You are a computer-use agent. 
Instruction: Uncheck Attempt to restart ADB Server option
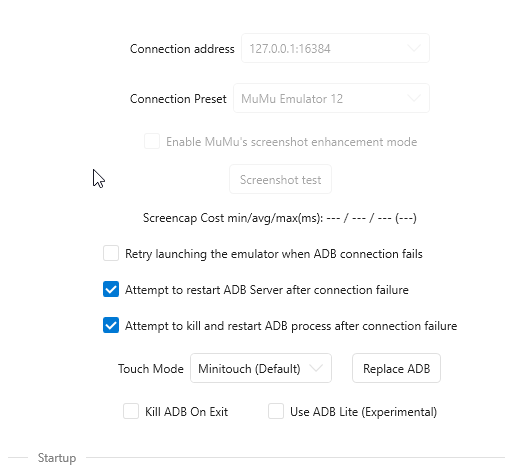(x=111, y=289)
